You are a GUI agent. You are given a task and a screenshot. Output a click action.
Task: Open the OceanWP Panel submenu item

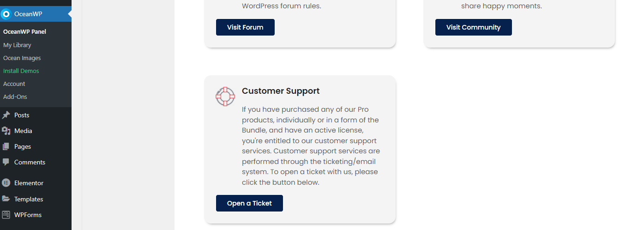click(24, 32)
